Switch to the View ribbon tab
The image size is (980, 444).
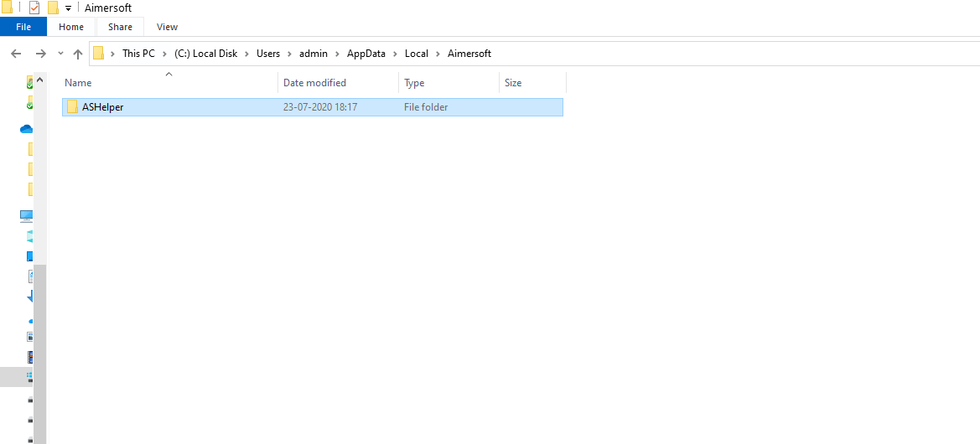(x=167, y=27)
